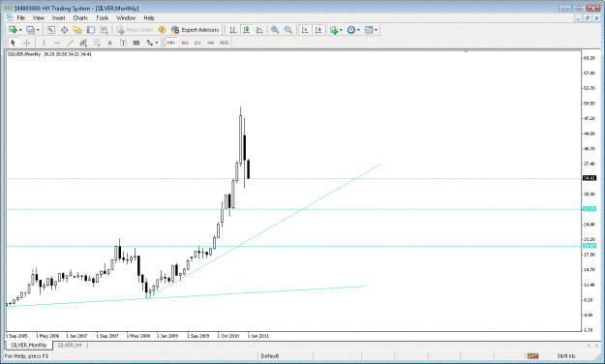Open the Insert menu
This screenshot has width=605, height=364.
(x=59, y=17)
